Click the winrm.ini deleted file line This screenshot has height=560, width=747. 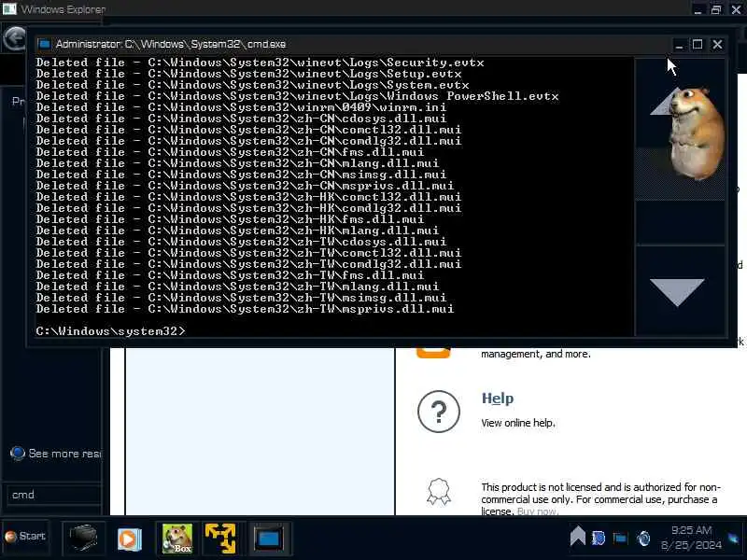click(241, 107)
